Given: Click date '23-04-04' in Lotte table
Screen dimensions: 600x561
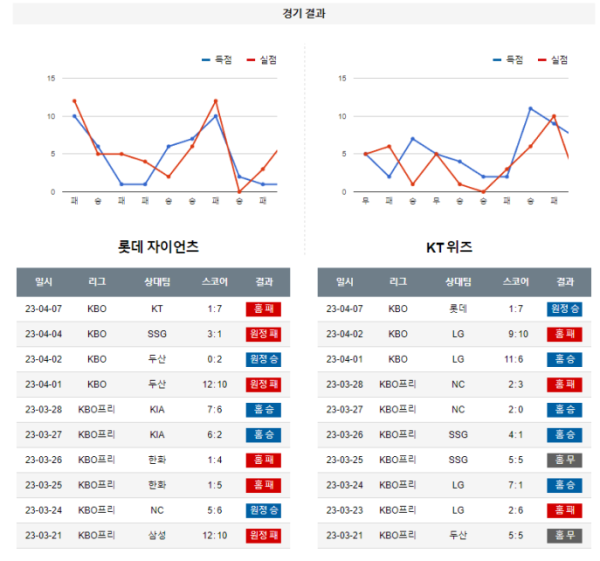Looking at the screenshot, I should pyautogui.click(x=44, y=334).
